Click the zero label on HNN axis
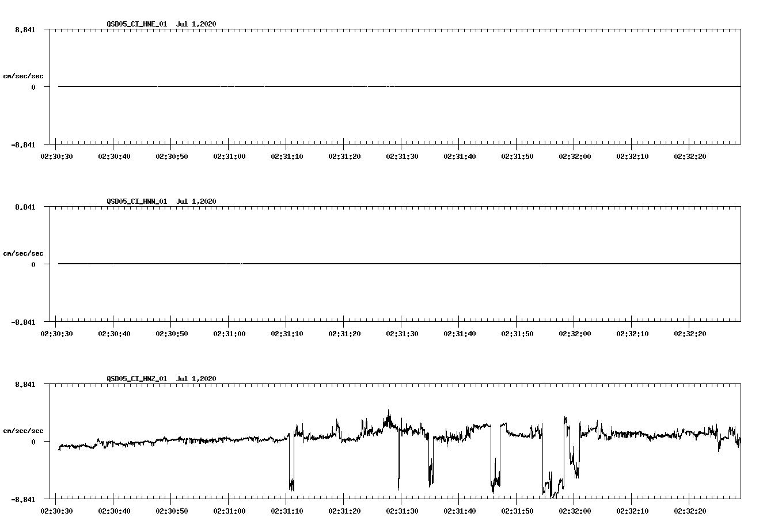The width and height of the screenshot is (782, 532). pyautogui.click(x=33, y=265)
